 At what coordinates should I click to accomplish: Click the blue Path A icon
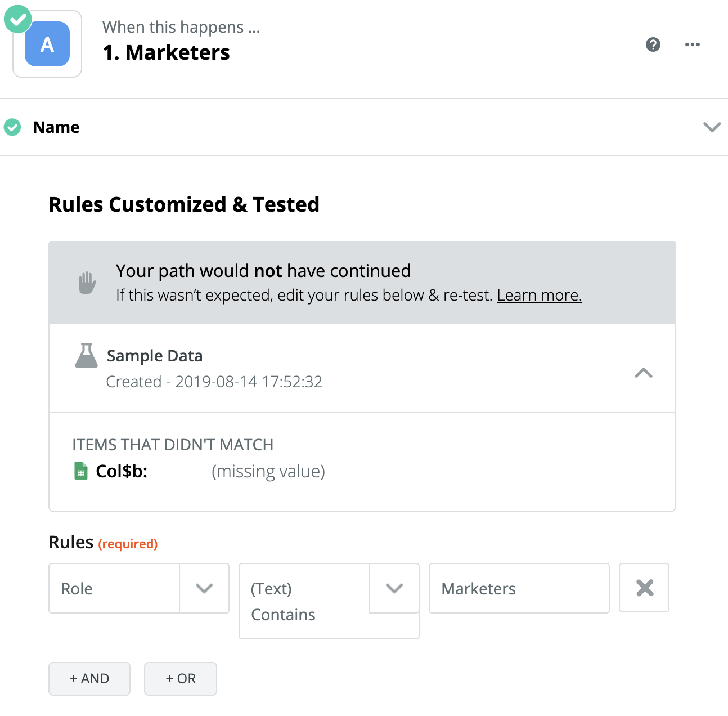(47, 44)
